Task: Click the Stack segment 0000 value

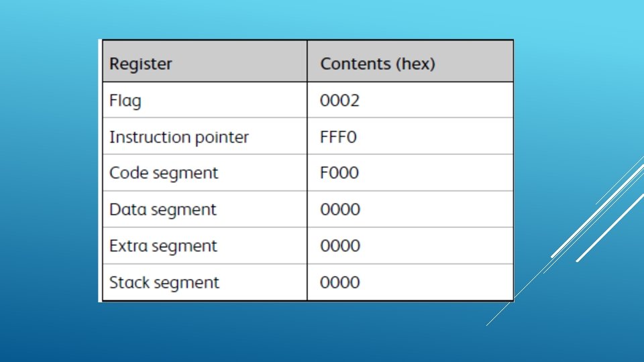Action: [x=340, y=282]
